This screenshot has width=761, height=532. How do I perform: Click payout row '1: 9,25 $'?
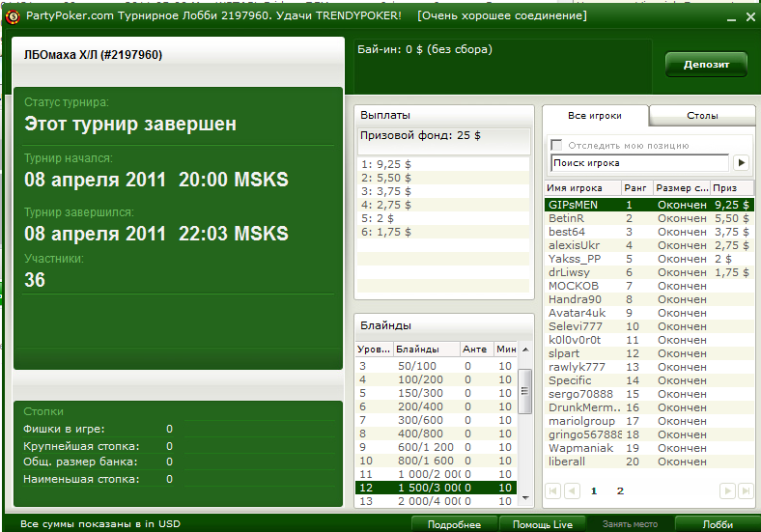click(x=443, y=164)
